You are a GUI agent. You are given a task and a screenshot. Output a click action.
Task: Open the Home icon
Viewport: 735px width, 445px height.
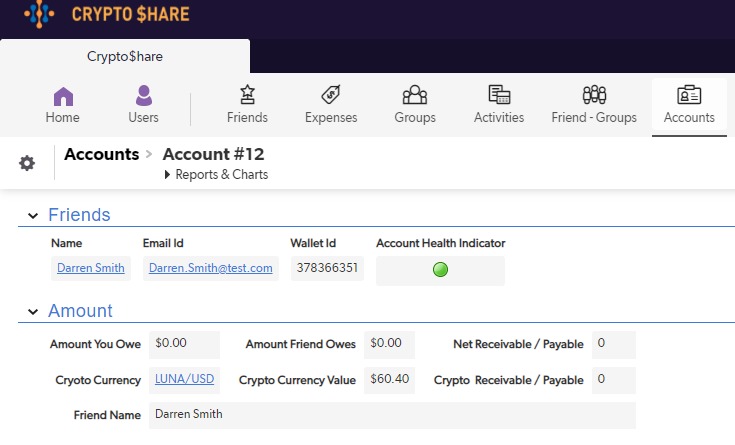[63, 97]
